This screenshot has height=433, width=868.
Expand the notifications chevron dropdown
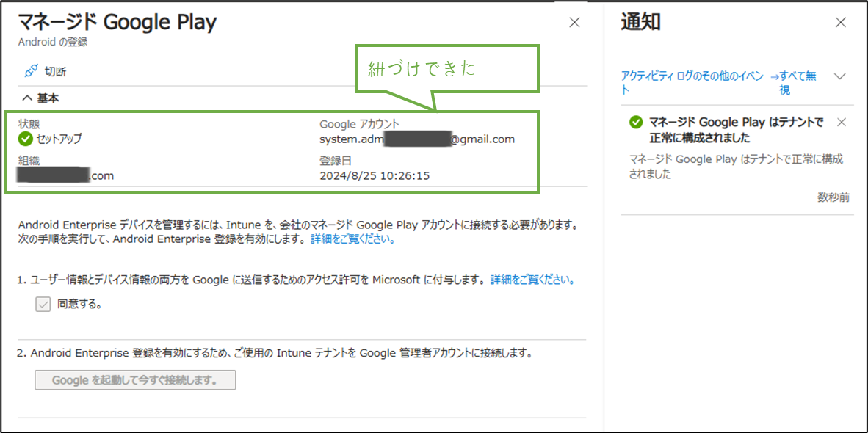pyautogui.click(x=840, y=76)
